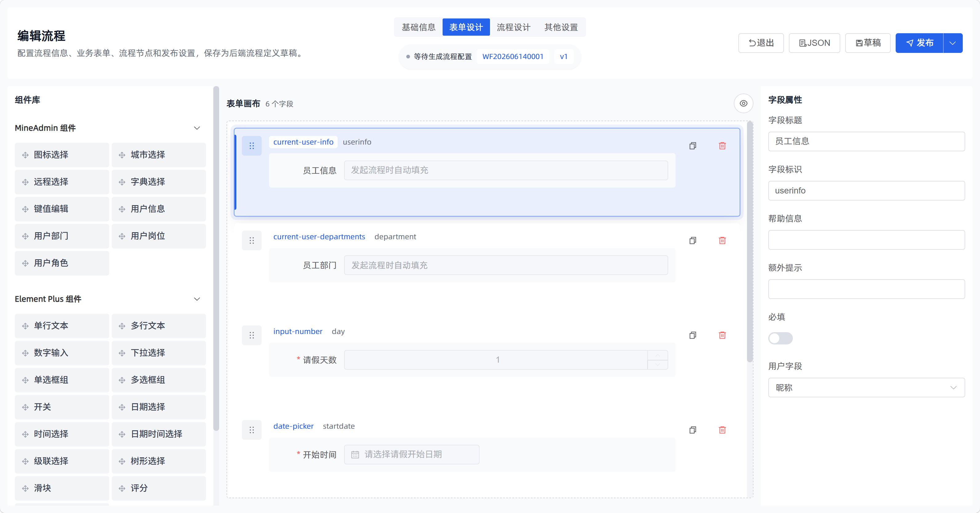
Task: Go to 其他设置 tab
Action: click(561, 27)
